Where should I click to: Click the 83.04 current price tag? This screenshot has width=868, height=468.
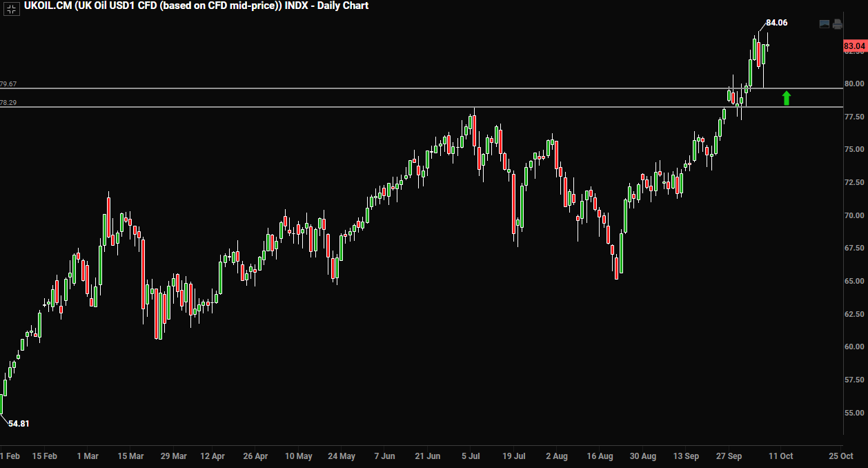pyautogui.click(x=854, y=46)
